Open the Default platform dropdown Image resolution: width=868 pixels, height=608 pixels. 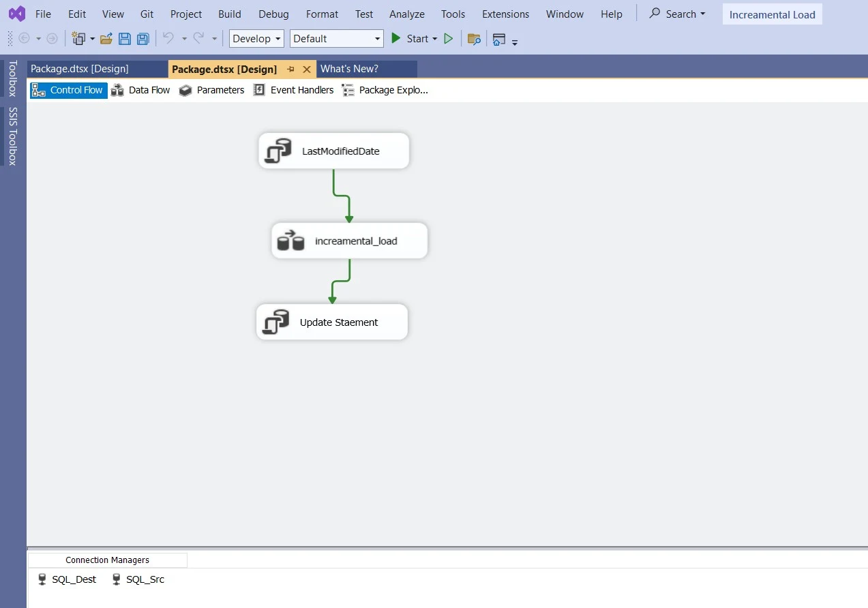[336, 39]
